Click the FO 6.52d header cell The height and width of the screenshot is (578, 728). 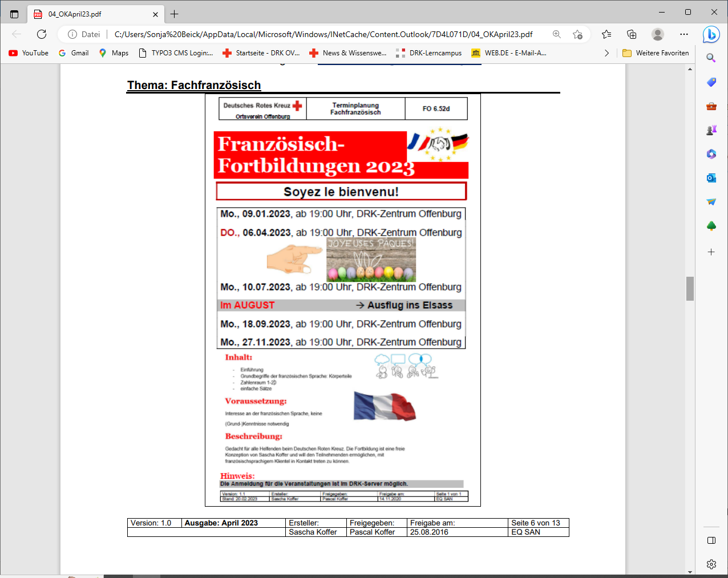tap(436, 108)
